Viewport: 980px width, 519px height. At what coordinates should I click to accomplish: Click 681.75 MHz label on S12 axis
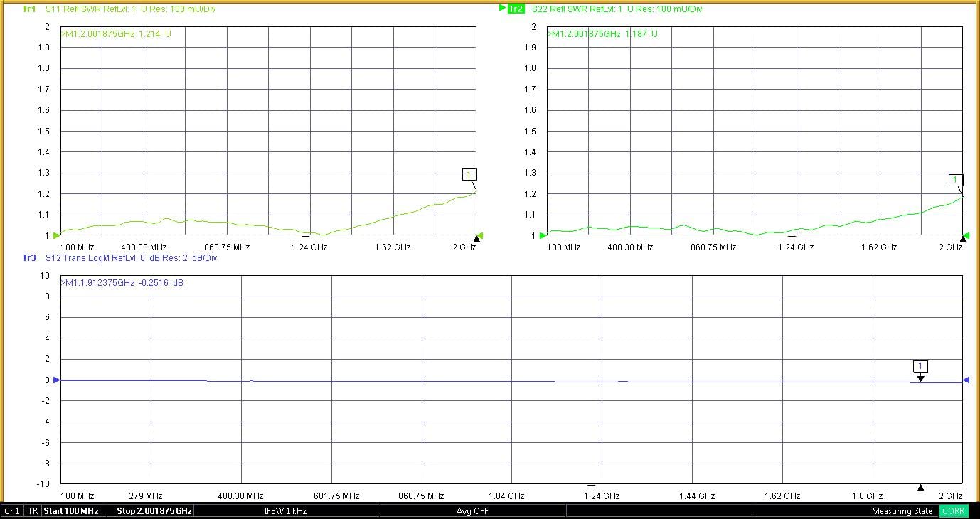click(x=338, y=496)
